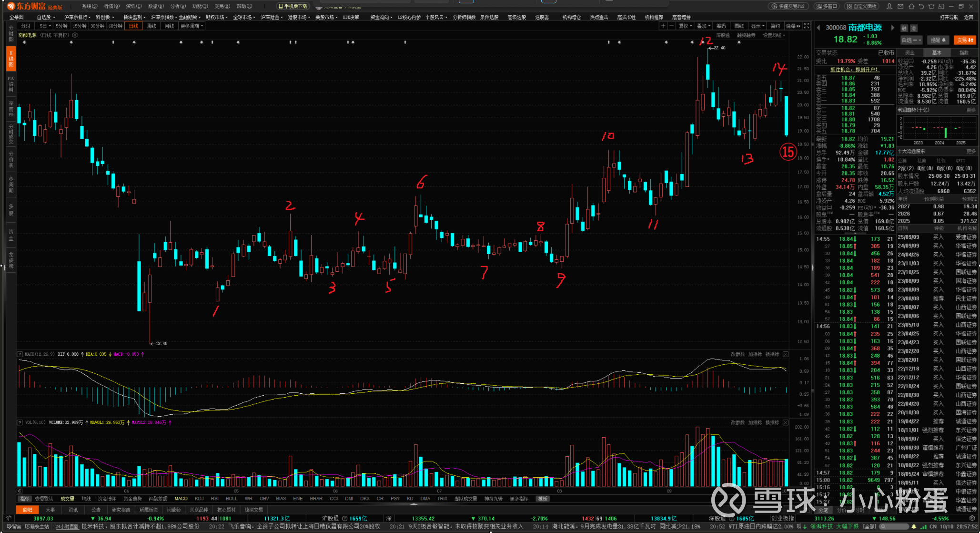The width and height of the screenshot is (980, 533).
Task: Go to next stock with right arrow
Action: tap(892, 28)
